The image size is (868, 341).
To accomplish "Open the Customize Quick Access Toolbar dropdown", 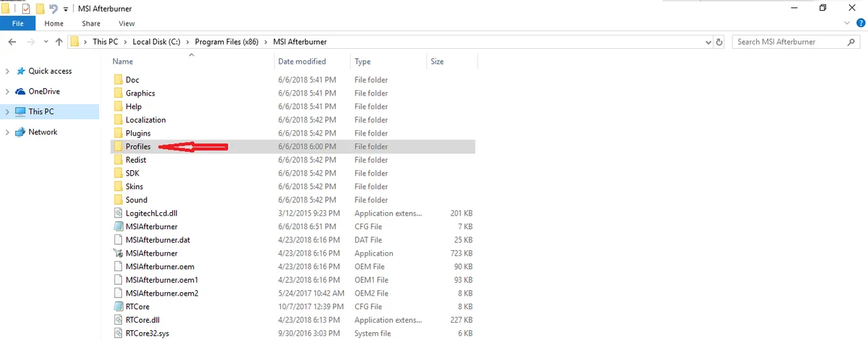I will click(x=66, y=9).
